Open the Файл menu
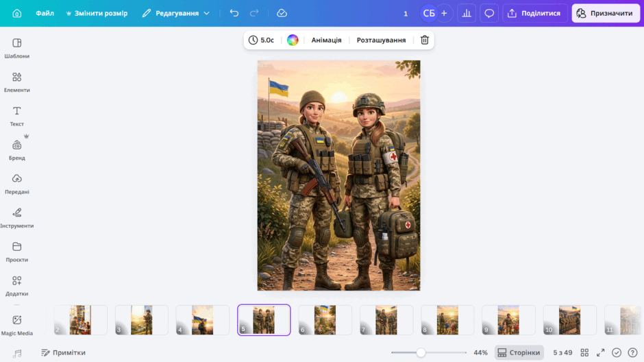The image size is (644, 362). click(45, 13)
